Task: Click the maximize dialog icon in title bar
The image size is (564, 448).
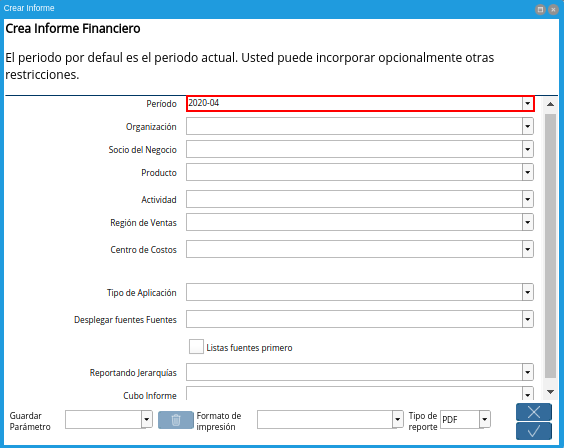Action: (x=540, y=9)
